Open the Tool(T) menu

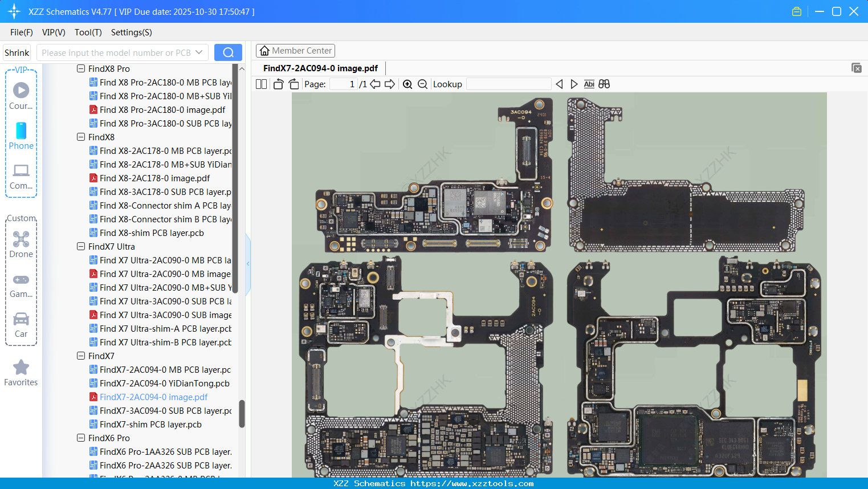pyautogui.click(x=88, y=32)
